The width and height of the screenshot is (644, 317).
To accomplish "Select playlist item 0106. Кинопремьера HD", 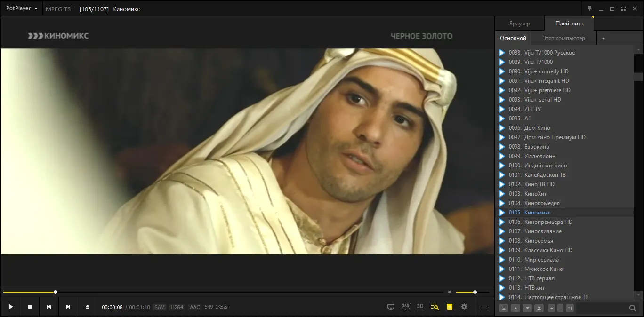I will click(x=564, y=222).
